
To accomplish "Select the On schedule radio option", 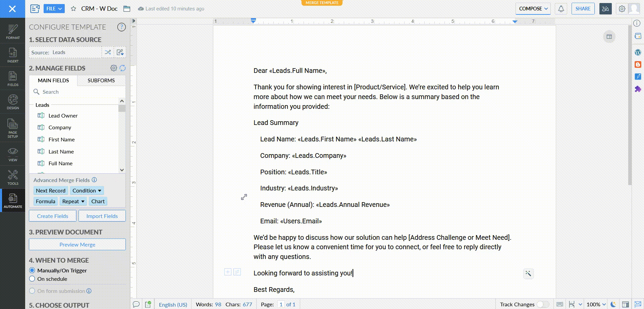I will click(32, 279).
